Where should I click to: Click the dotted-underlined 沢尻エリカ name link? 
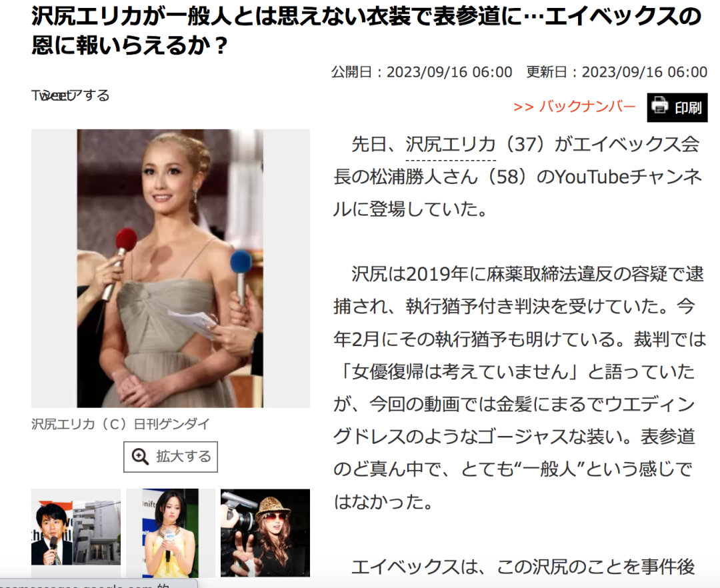(x=451, y=144)
